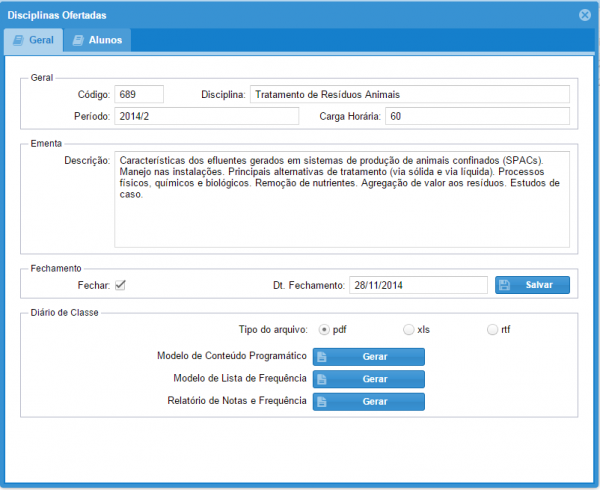The width and height of the screenshot is (600, 490).
Task: Click the book icon on Geral tab
Action: click(x=19, y=41)
